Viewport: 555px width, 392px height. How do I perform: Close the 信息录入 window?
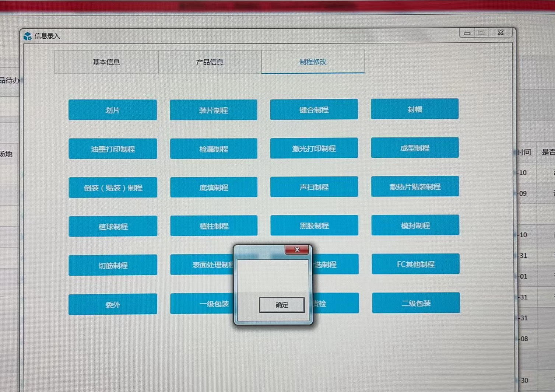coord(500,32)
